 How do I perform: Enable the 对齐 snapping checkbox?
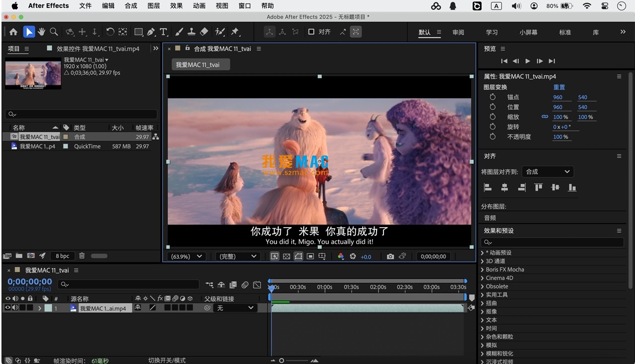coord(311,32)
